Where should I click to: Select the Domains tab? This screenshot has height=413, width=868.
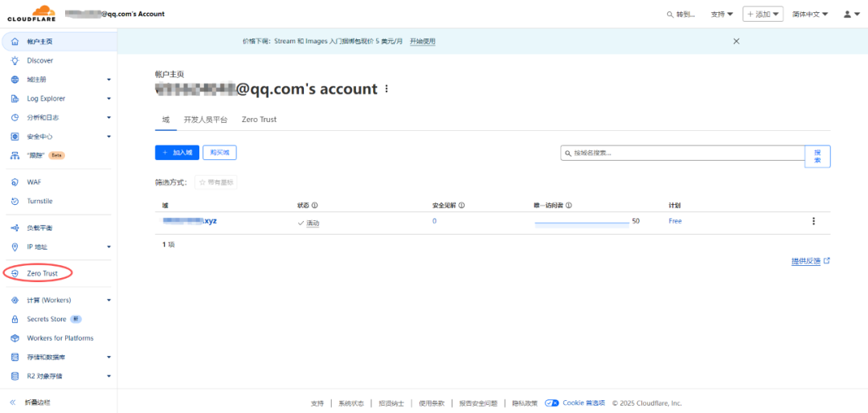tap(166, 120)
